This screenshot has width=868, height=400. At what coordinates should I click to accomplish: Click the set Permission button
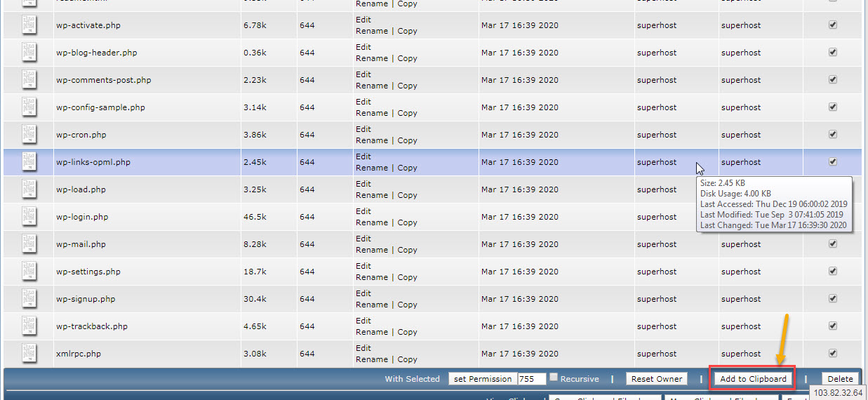pyautogui.click(x=483, y=379)
